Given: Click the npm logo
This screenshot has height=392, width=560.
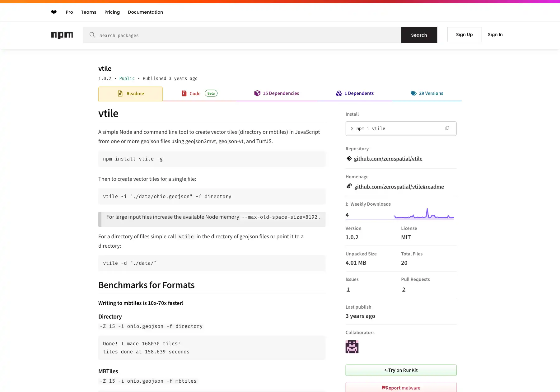Looking at the screenshot, I should (62, 35).
